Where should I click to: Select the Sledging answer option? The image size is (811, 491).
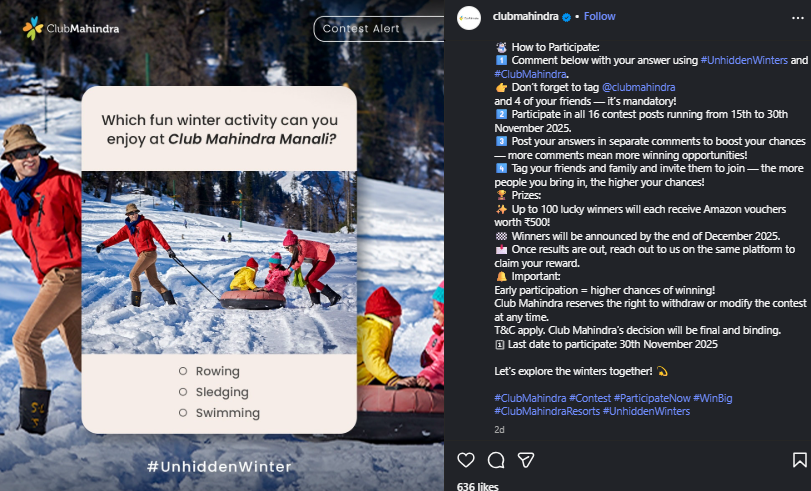(x=214, y=392)
